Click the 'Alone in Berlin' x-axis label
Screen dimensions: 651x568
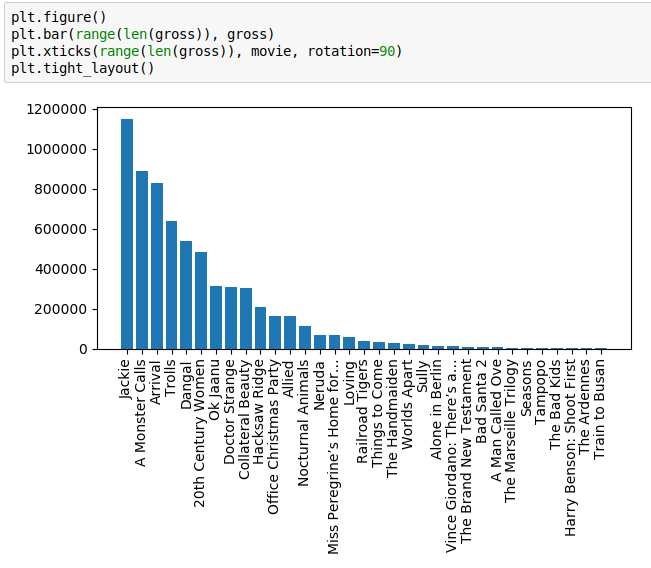click(436, 409)
